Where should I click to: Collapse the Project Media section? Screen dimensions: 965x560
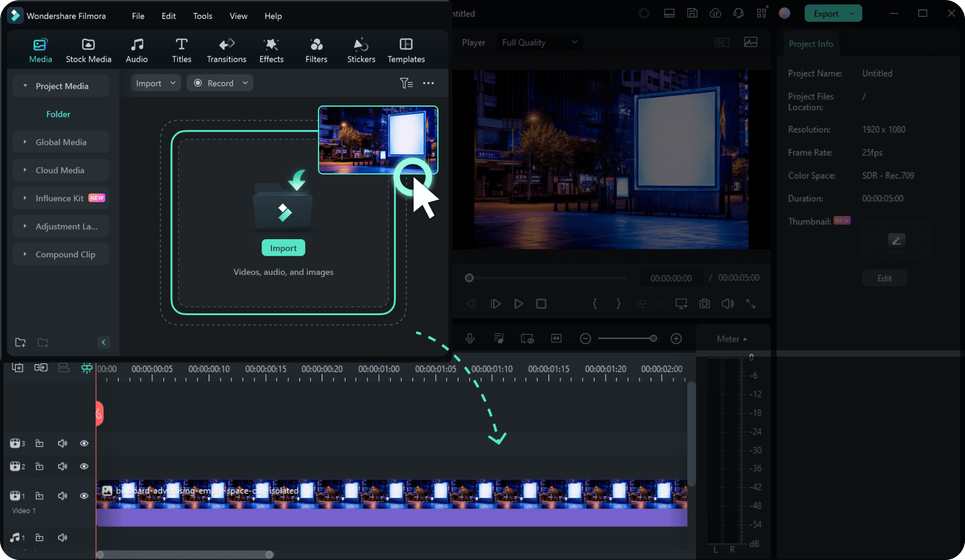[x=61, y=86]
